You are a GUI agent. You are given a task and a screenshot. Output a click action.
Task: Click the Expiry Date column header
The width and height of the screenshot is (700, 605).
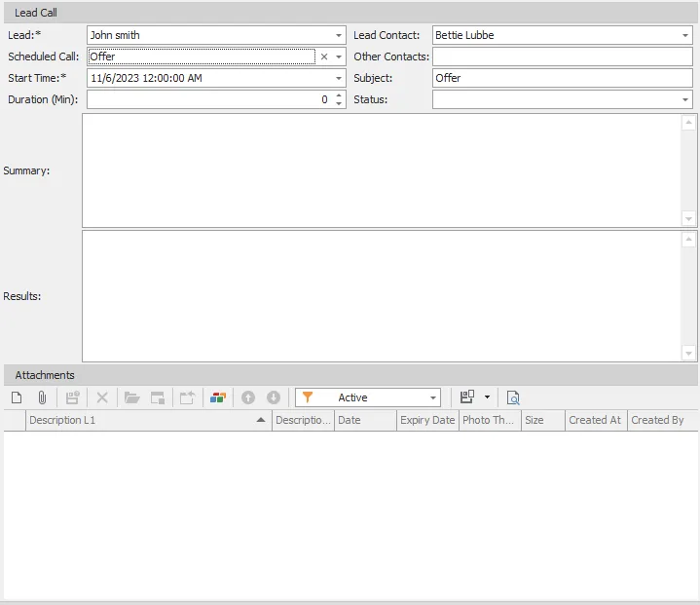(427, 420)
